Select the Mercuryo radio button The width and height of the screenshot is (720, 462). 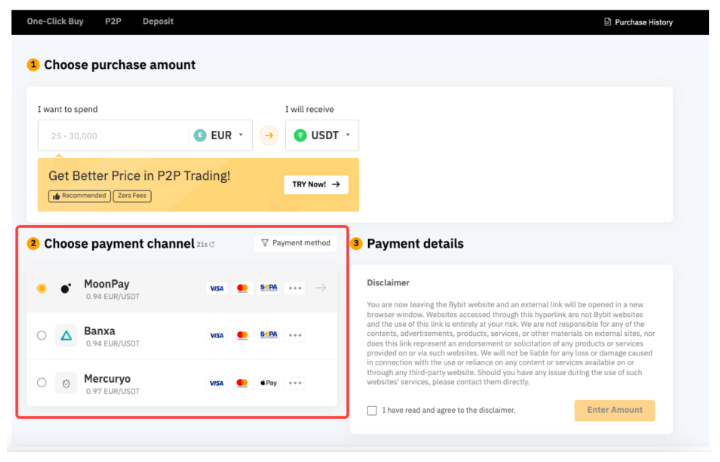42,383
